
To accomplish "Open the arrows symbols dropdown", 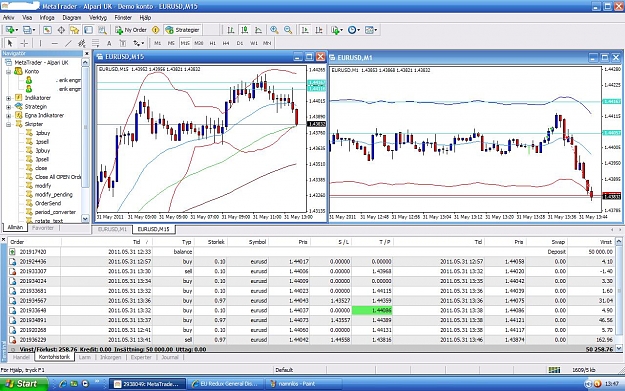I will (x=138, y=43).
